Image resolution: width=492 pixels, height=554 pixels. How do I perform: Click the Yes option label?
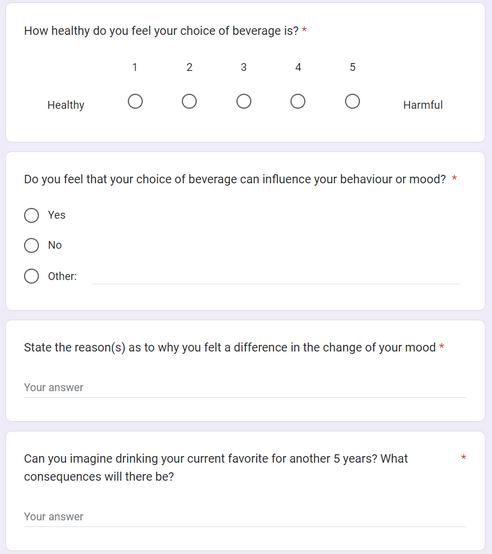tap(57, 215)
